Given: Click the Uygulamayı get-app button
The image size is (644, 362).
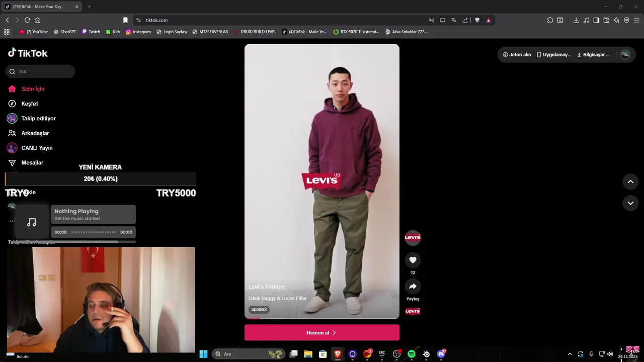Looking at the screenshot, I should [x=554, y=55].
